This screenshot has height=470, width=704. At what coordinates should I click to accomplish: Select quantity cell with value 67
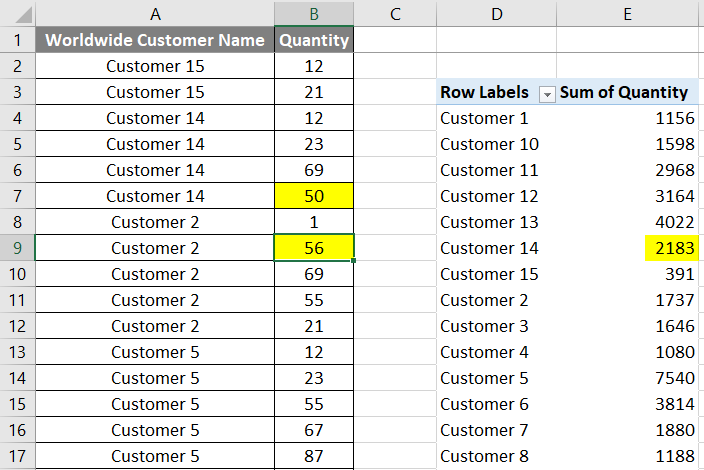click(314, 430)
